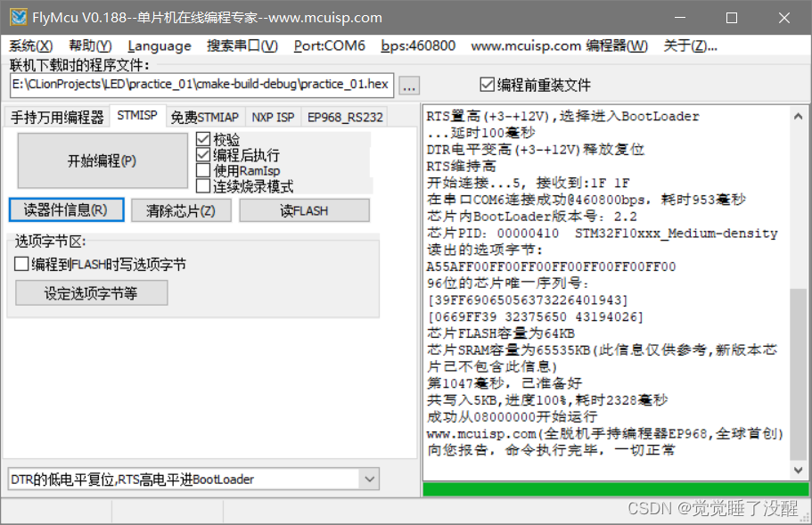This screenshot has width=812, height=525.
Task: Open the bps:460800 baud rate selector
Action: (418, 46)
